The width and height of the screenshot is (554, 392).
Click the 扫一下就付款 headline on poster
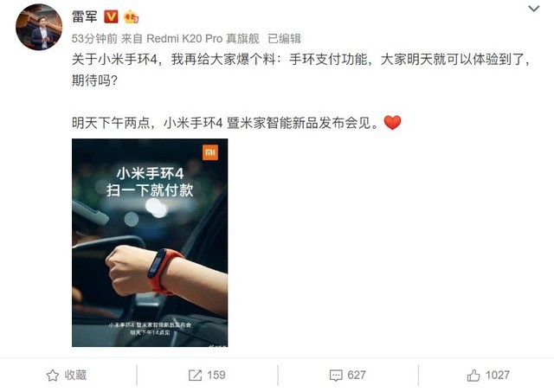[x=150, y=190]
